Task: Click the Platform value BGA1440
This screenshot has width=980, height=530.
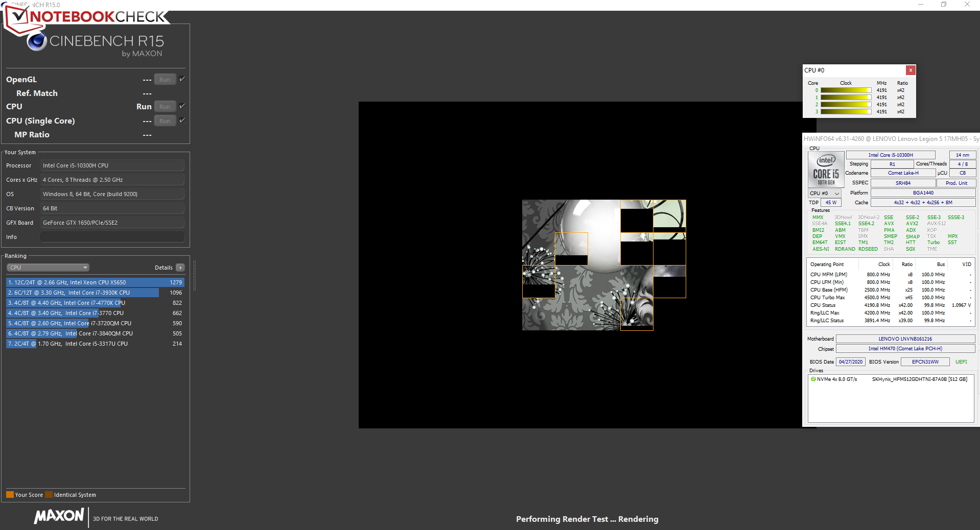Action: pos(923,193)
